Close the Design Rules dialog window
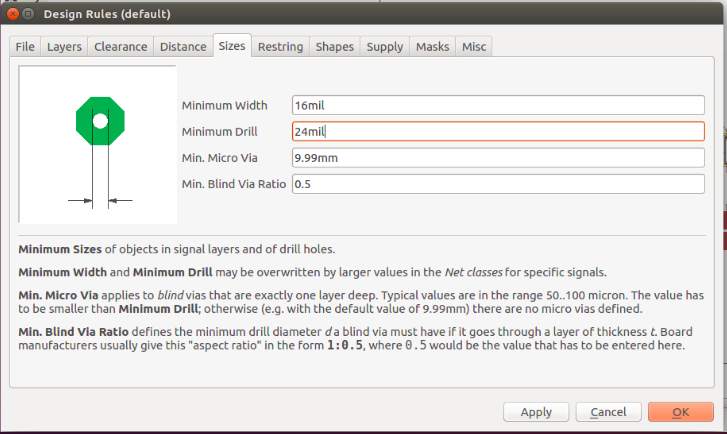The height and width of the screenshot is (434, 727). tap(11, 14)
